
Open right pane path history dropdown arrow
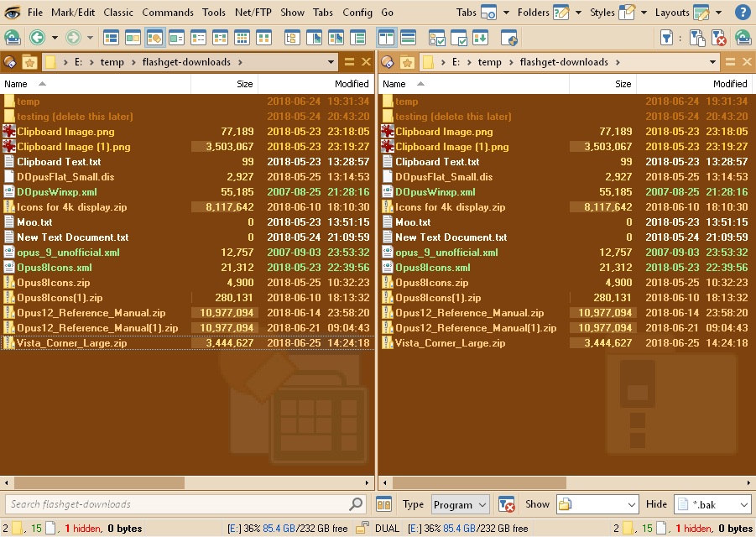point(712,62)
